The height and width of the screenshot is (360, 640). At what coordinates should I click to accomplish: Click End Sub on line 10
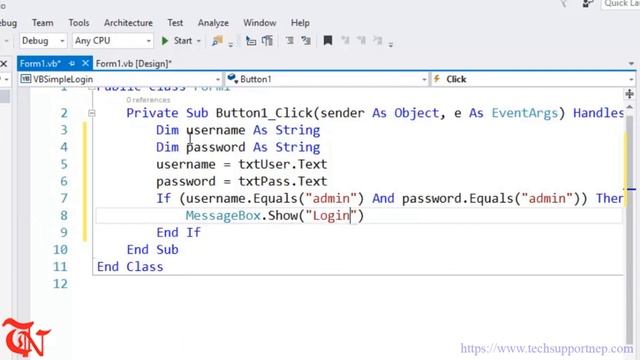point(152,249)
